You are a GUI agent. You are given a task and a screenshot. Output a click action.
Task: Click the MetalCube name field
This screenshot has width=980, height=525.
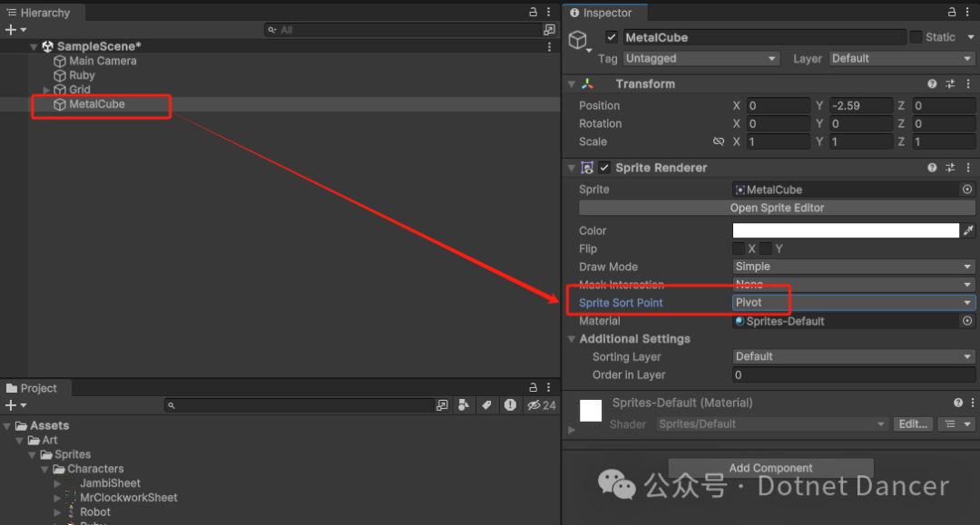(x=763, y=37)
